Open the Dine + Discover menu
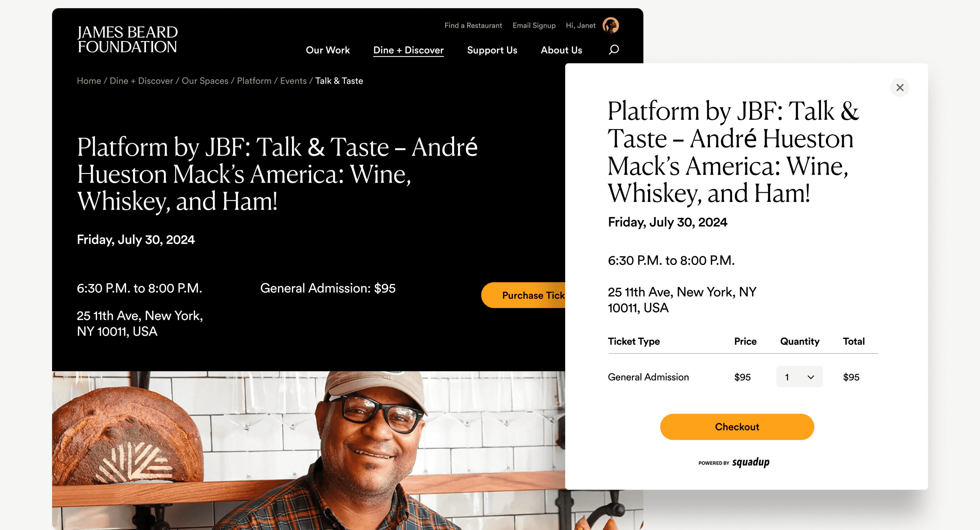 (408, 50)
